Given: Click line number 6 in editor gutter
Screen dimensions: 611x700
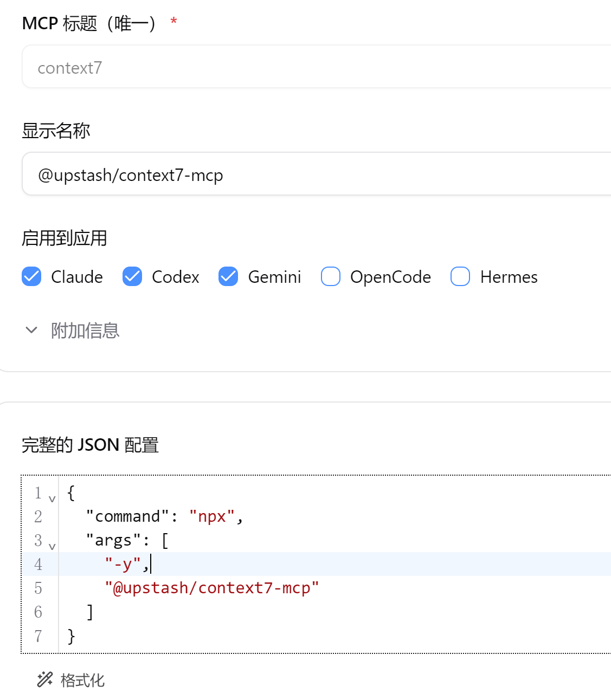Looking at the screenshot, I should point(38,612).
